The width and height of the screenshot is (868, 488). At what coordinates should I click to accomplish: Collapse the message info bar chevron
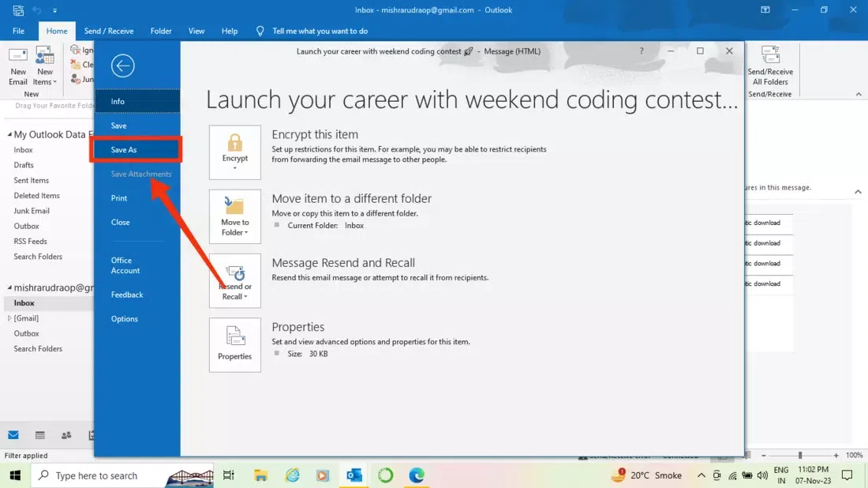coord(858,192)
